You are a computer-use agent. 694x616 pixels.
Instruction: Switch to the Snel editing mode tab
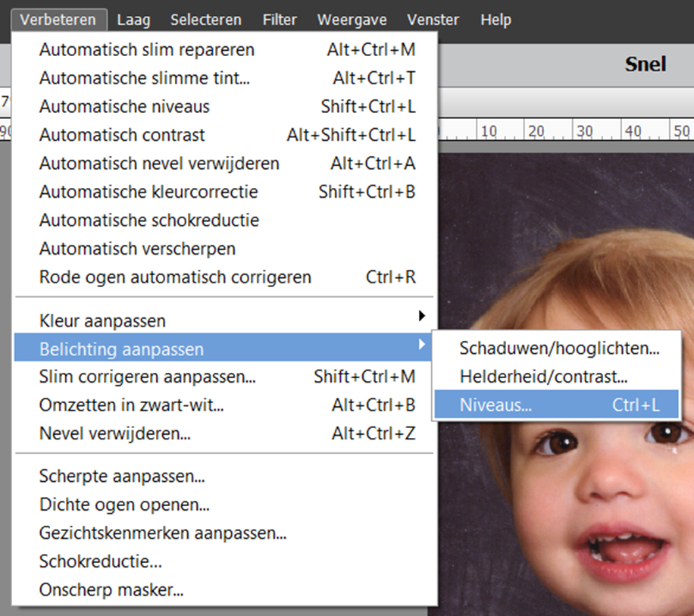click(x=646, y=64)
